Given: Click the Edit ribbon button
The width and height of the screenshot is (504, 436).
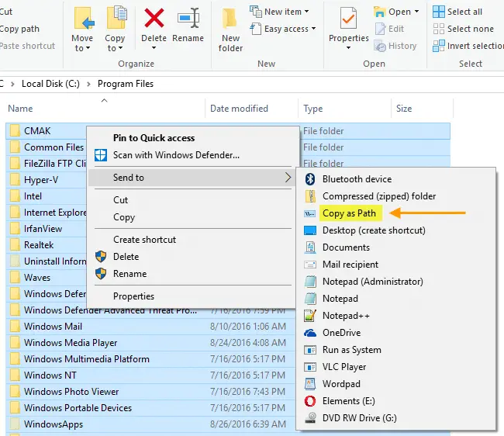Looking at the screenshot, I should click(x=389, y=29).
